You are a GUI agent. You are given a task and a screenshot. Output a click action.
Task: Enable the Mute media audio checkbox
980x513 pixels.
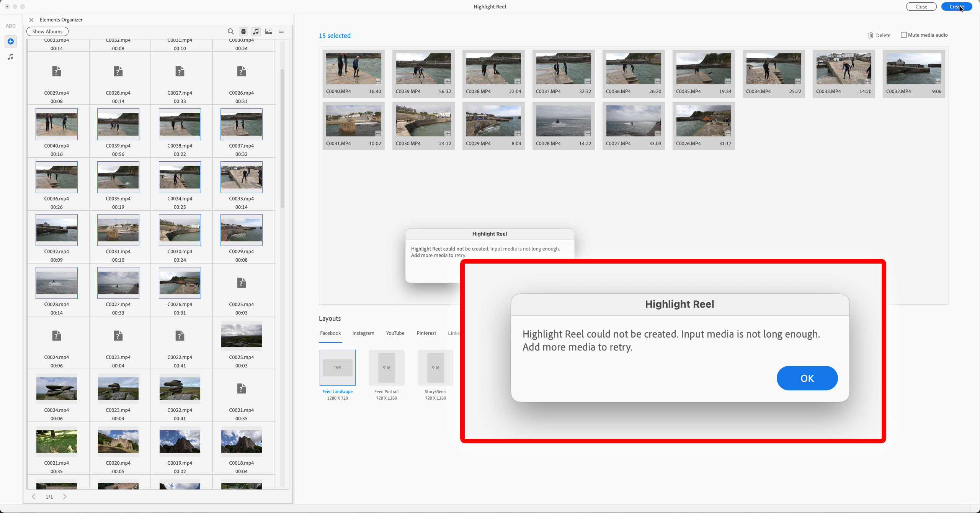[903, 35]
